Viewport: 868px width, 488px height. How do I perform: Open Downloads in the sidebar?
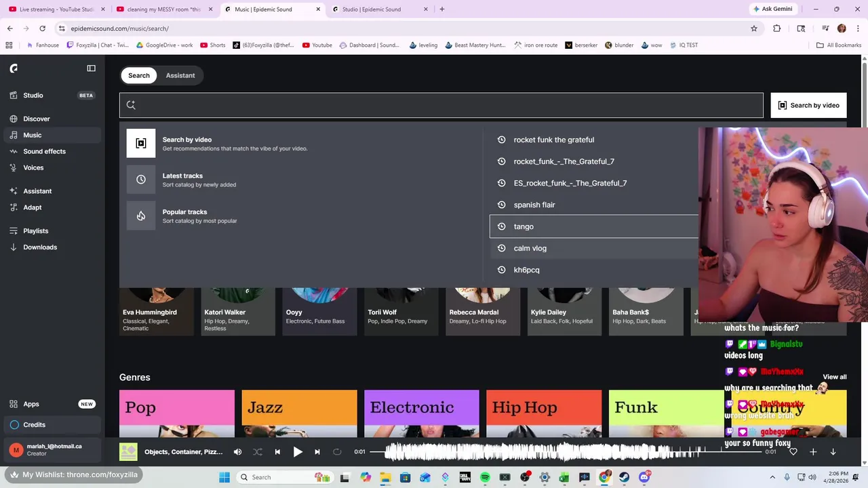click(52, 247)
